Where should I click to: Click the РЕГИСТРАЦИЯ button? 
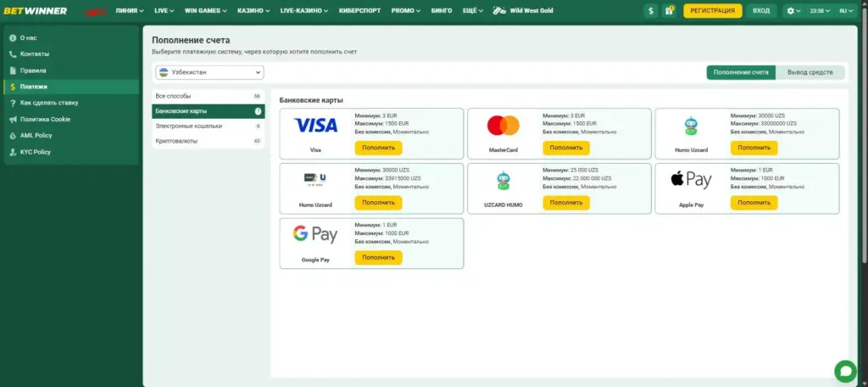pyautogui.click(x=712, y=10)
